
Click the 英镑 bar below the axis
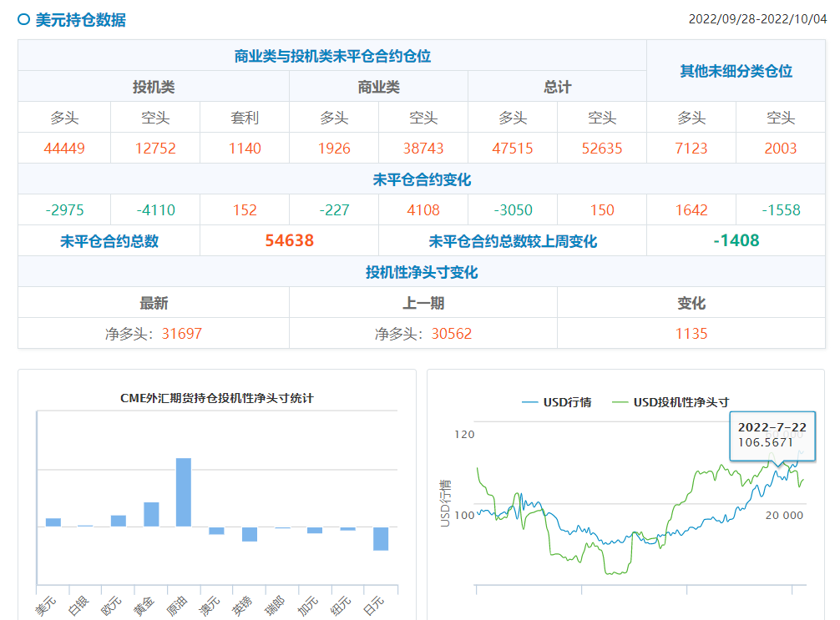point(250,534)
